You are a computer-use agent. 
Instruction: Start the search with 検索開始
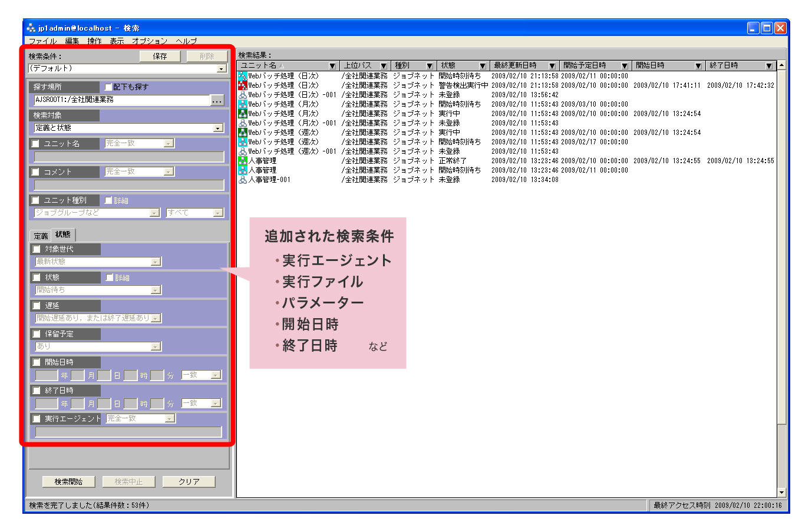(x=68, y=482)
